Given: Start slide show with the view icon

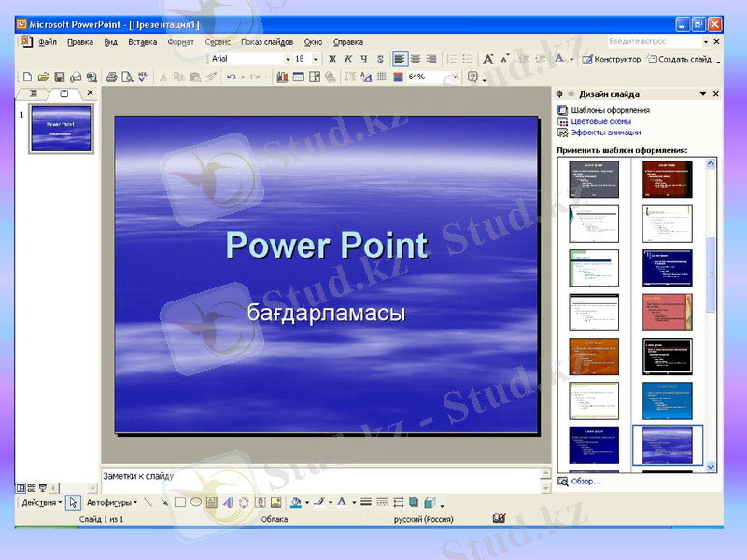Looking at the screenshot, I should [43, 487].
